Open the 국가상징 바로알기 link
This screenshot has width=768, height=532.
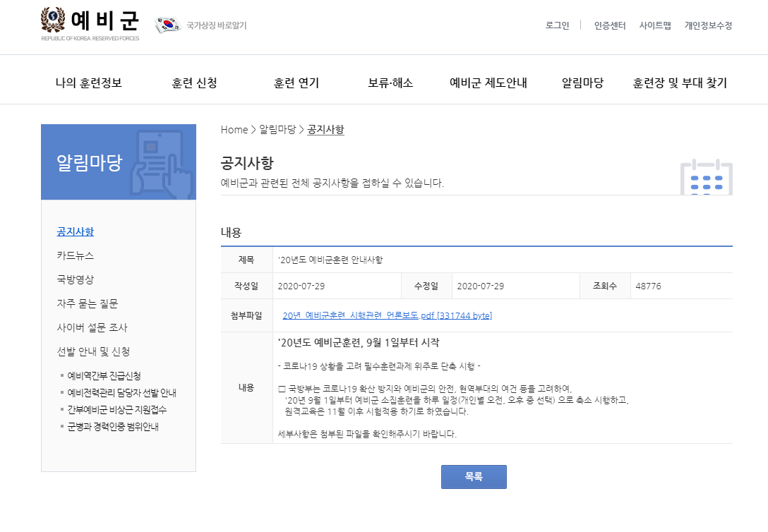coord(217,25)
